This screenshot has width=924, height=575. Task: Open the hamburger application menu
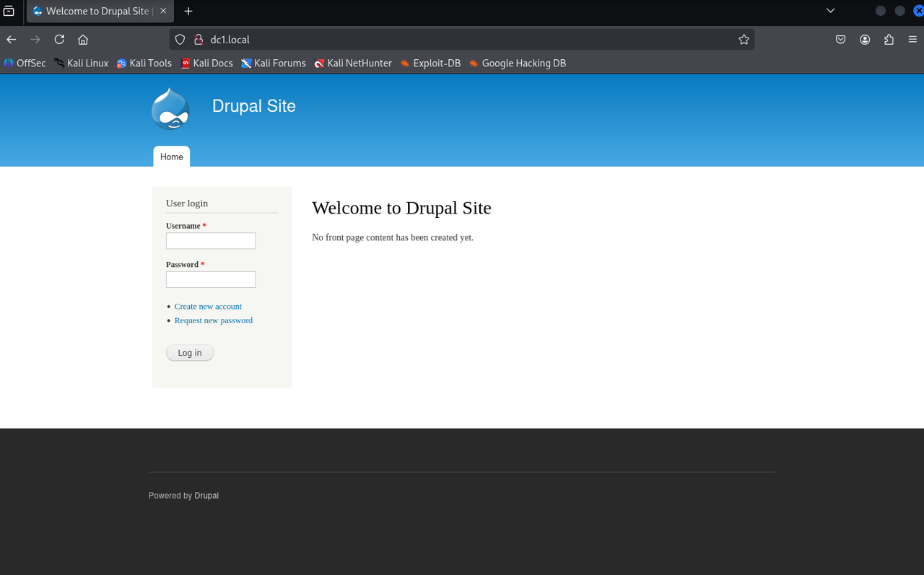(x=912, y=40)
